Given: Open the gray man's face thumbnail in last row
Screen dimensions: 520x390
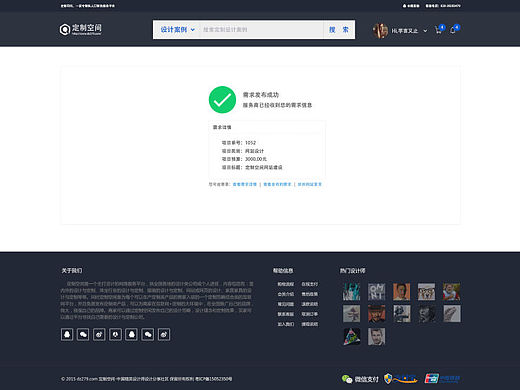Looking at the screenshot, I should pyautogui.click(x=377, y=336).
